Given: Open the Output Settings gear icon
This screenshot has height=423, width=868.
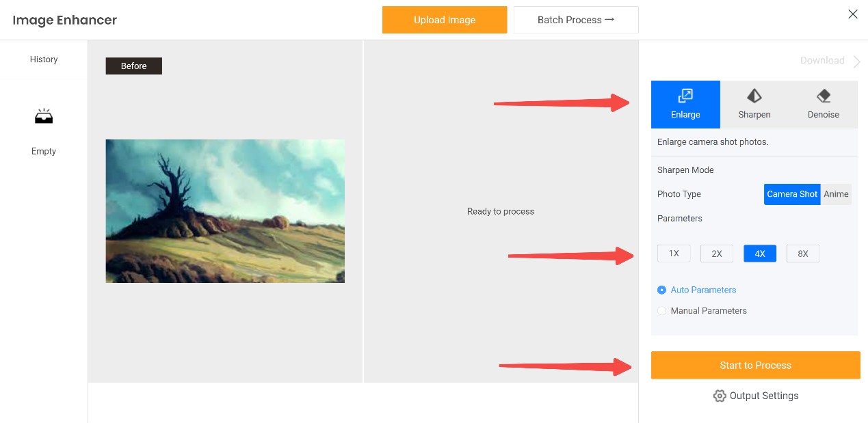Looking at the screenshot, I should click(x=720, y=396).
